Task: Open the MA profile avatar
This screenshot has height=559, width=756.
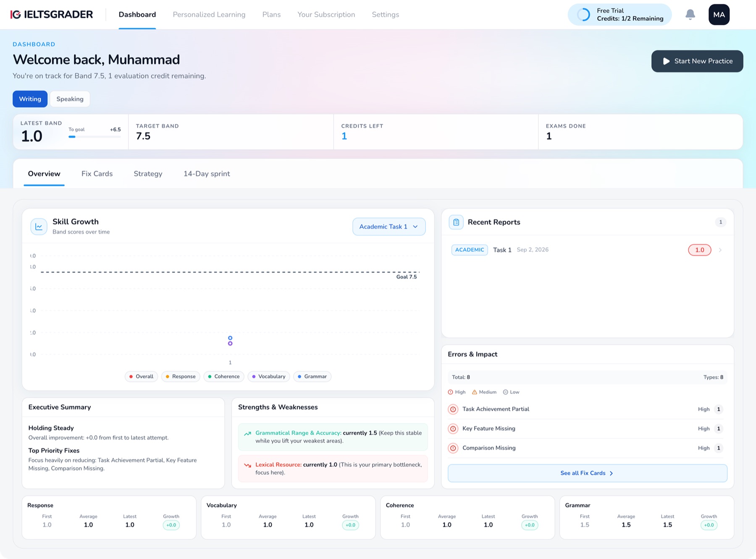Action: coord(719,15)
